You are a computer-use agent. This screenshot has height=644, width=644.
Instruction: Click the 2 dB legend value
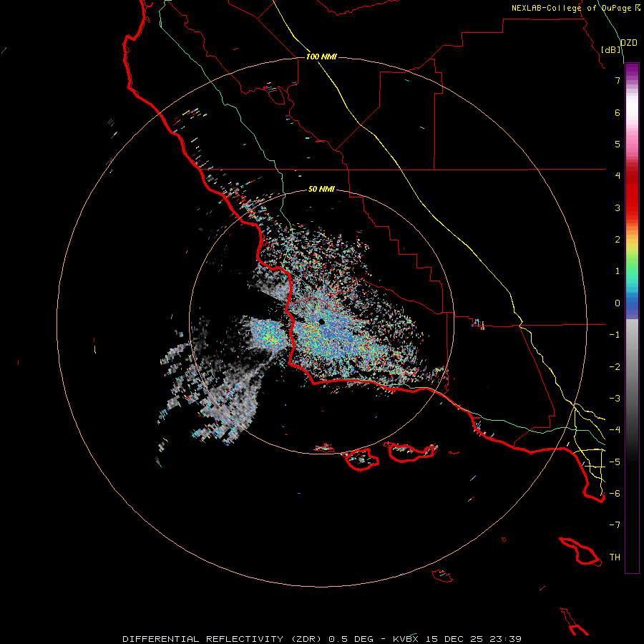coord(618,239)
